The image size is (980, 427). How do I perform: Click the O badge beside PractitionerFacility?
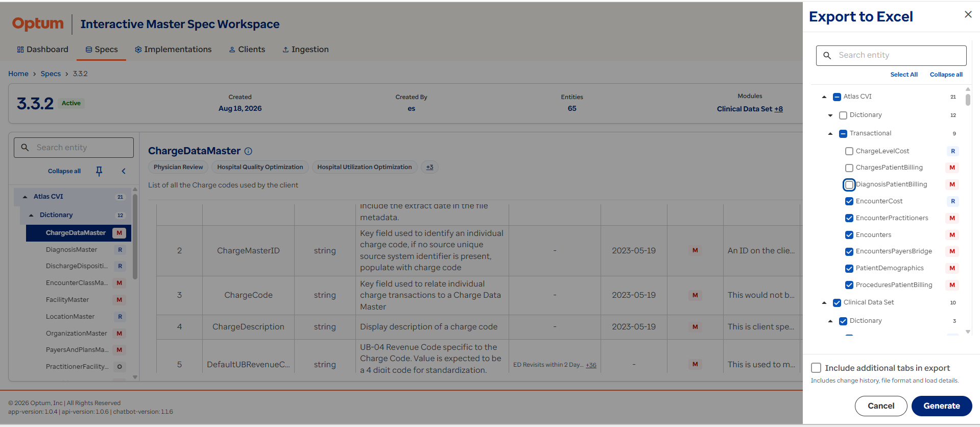(x=119, y=367)
